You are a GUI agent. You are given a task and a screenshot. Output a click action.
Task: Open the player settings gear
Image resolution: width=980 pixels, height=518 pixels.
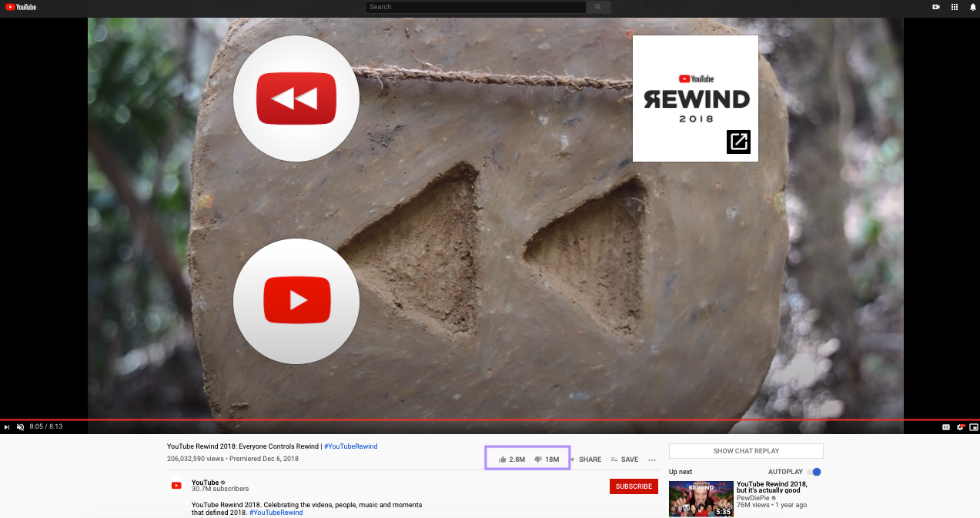960,426
